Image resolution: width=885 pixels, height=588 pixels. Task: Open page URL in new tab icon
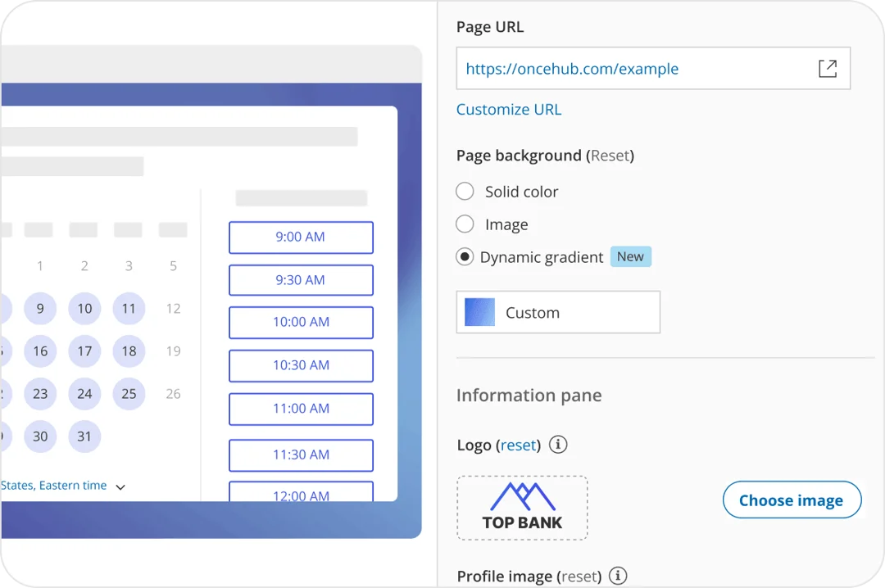(x=828, y=69)
